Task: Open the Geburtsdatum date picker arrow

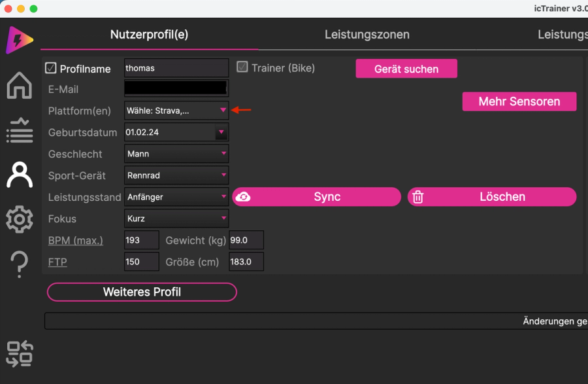Action: tap(221, 132)
